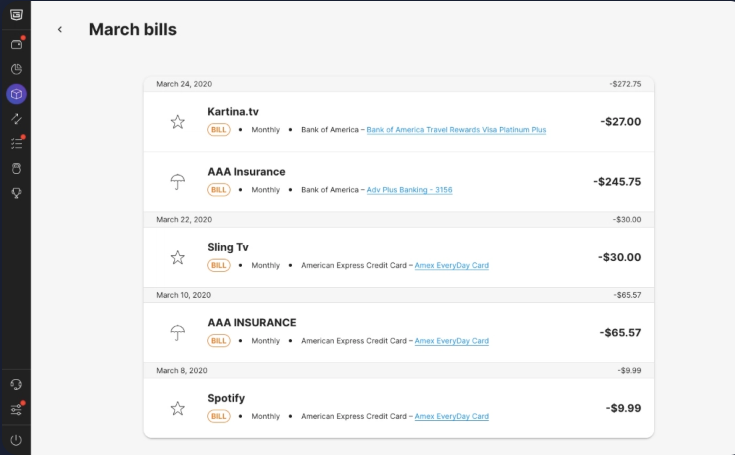
Task: Click the March bills page heading
Action: click(x=133, y=30)
